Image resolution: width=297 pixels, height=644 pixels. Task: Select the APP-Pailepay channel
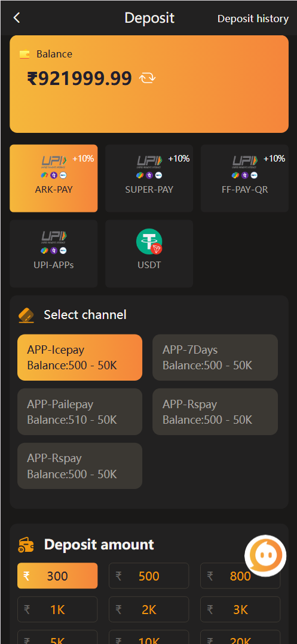coord(79,412)
